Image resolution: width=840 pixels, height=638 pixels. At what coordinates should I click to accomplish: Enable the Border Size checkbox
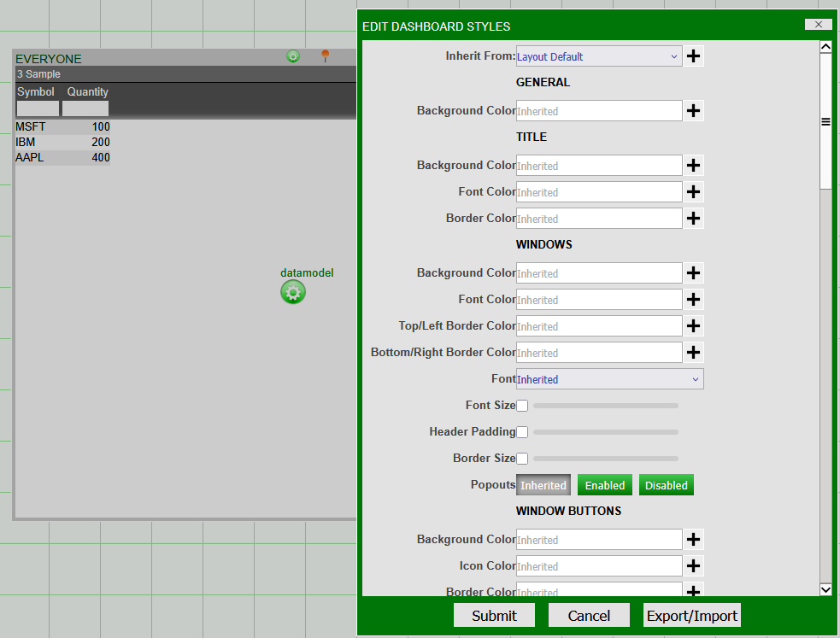[522, 459]
